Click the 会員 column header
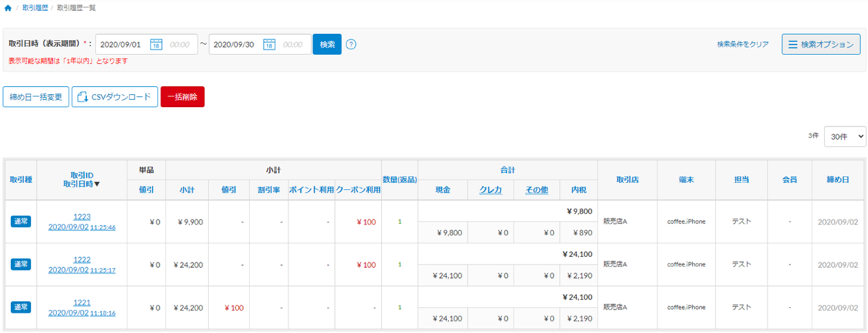Viewport: 868px width, 333px height. (x=790, y=180)
